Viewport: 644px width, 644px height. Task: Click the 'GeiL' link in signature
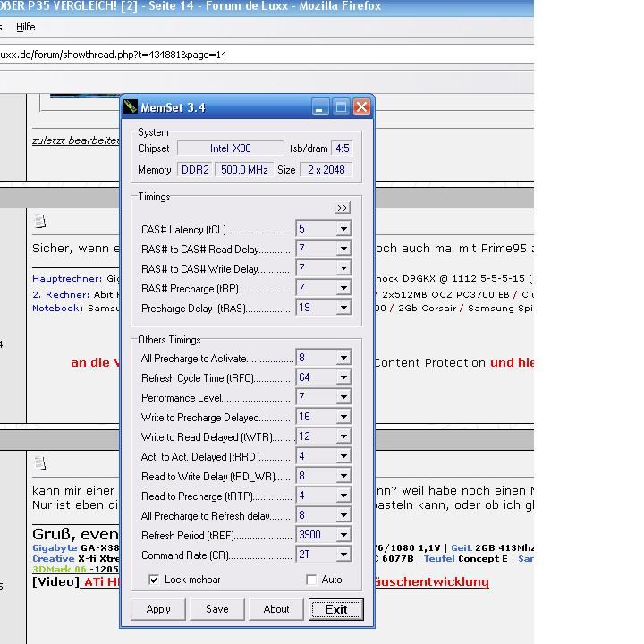point(462,547)
